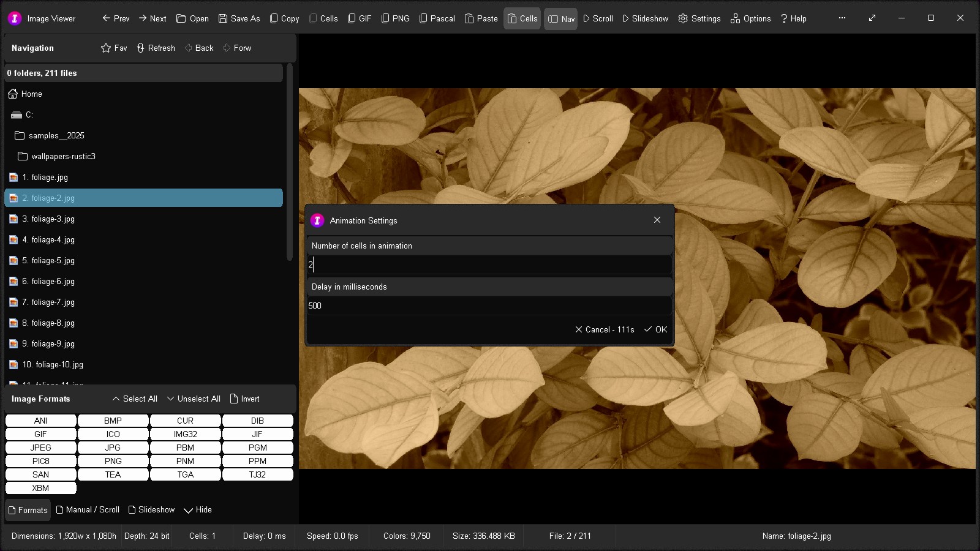Click the Save As toolbar icon

(239, 18)
